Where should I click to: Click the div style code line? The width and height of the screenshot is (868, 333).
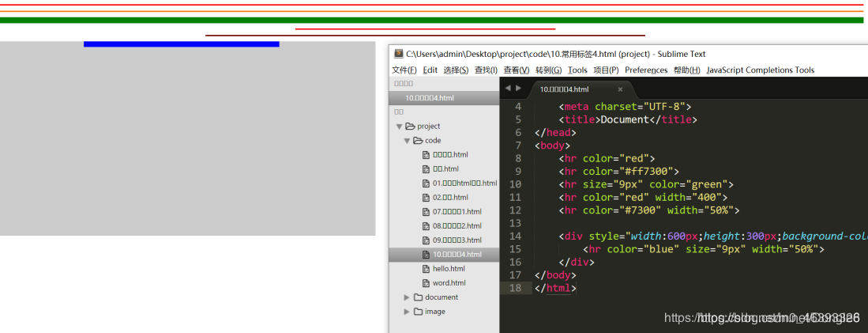(713, 237)
